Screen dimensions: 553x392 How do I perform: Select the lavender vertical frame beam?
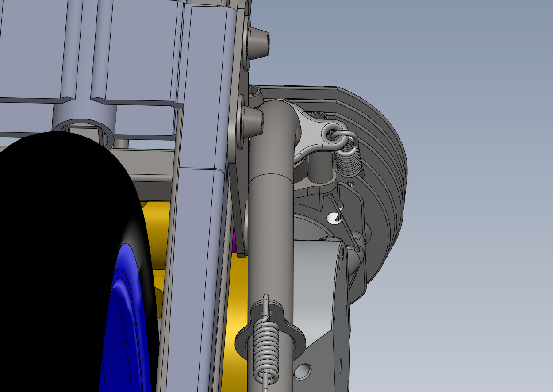(199, 221)
